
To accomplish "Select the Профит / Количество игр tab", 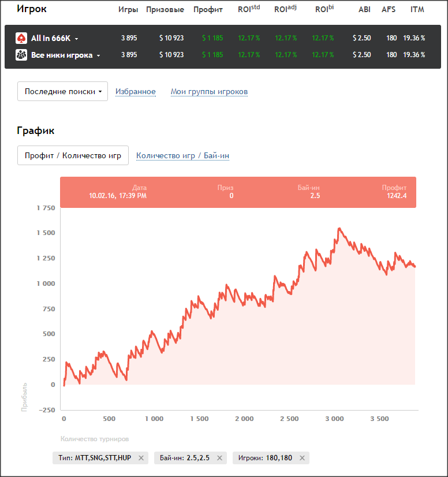I will coord(73,155).
